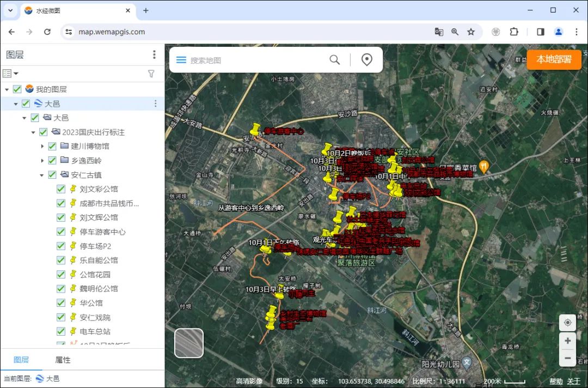Image resolution: width=588 pixels, height=388 pixels.
Task: Click the 帮助 link in status bar
Action: point(556,381)
